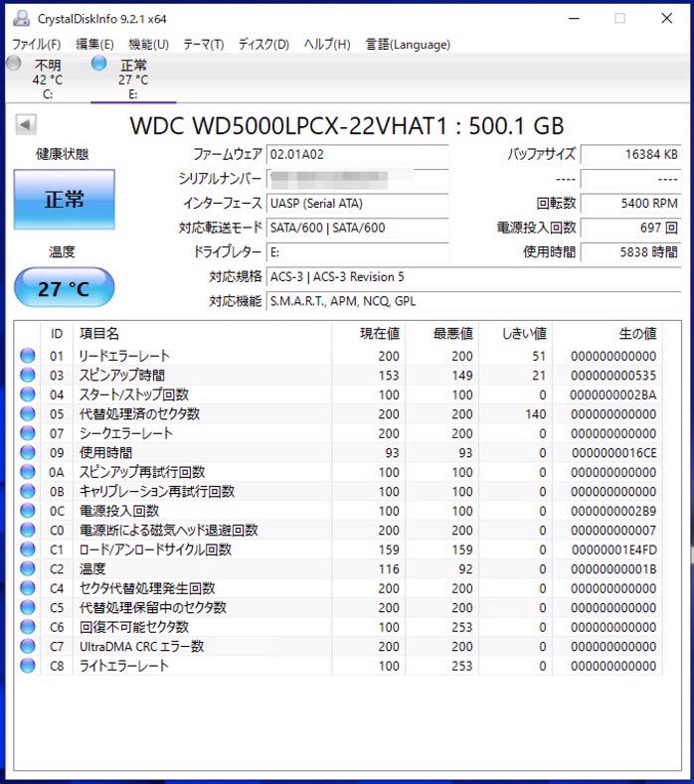Open the ディスク(D) menu

(263, 45)
